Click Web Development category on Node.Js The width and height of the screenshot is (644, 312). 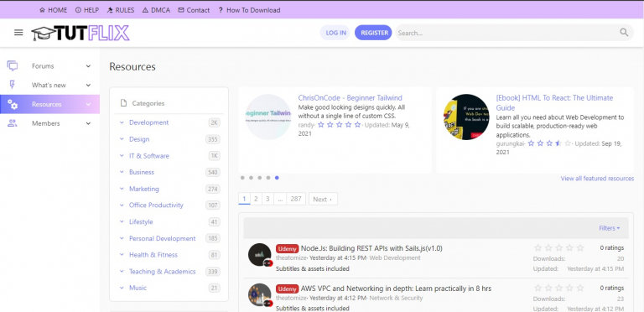click(x=395, y=257)
